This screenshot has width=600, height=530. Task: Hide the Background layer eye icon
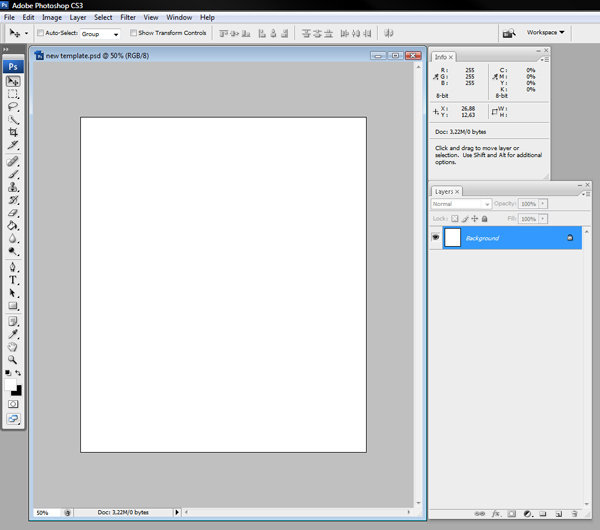435,237
